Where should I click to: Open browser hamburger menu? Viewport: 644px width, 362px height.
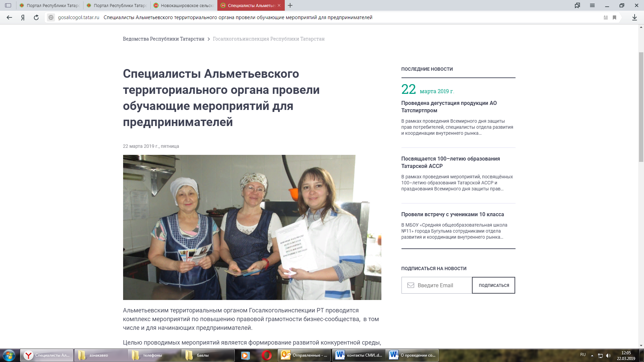point(592,5)
